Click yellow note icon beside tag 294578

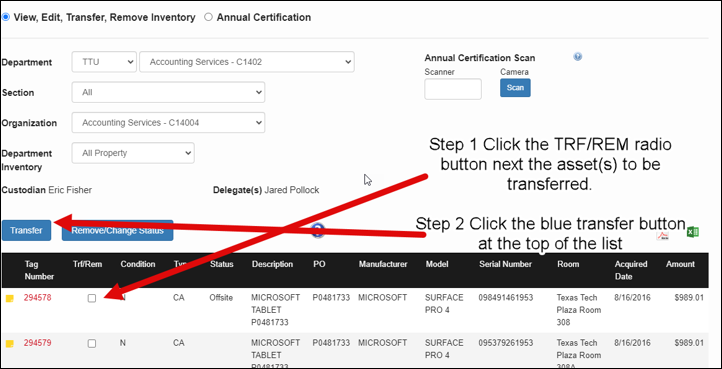coord(10,299)
